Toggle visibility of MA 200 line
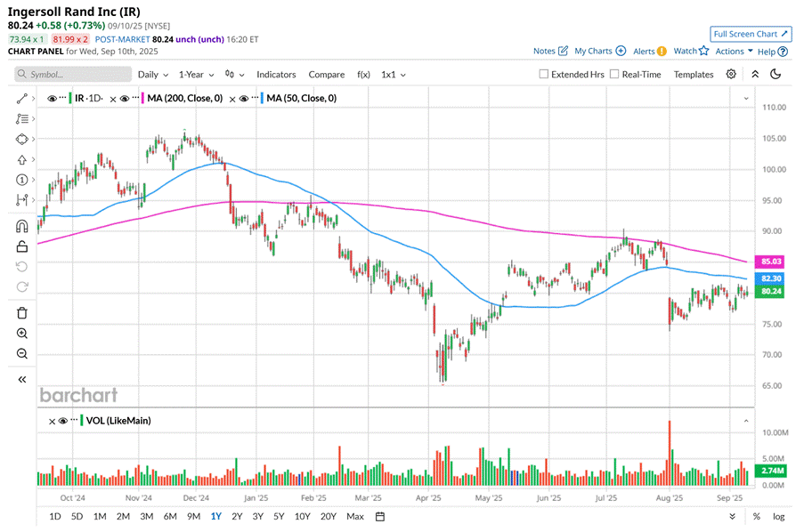Image resolution: width=804 pixels, height=532 pixels. click(124, 99)
